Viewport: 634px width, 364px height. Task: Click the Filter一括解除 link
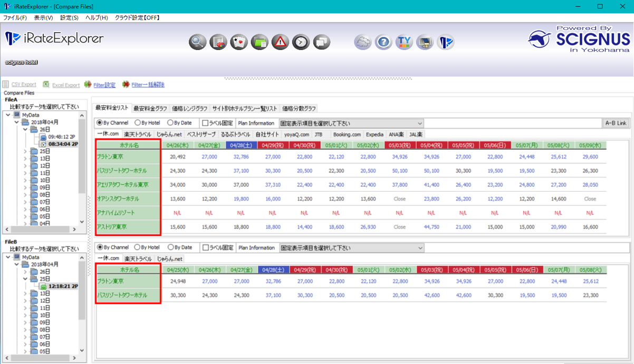[x=148, y=85]
